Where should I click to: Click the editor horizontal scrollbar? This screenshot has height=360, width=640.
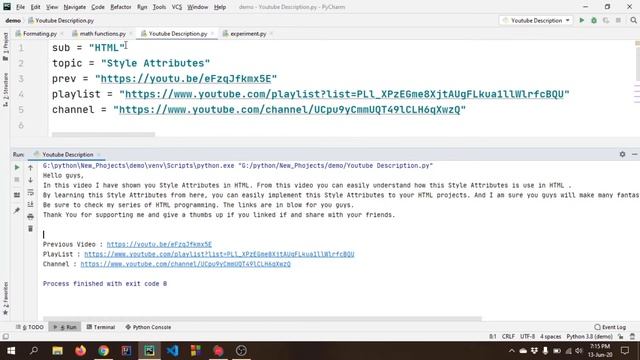click(103, 134)
